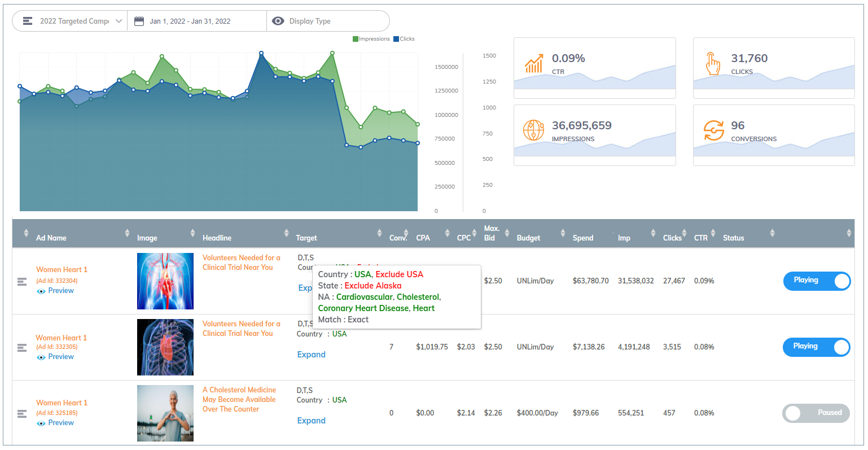Click drag handle icon for ad 332305

[22, 348]
